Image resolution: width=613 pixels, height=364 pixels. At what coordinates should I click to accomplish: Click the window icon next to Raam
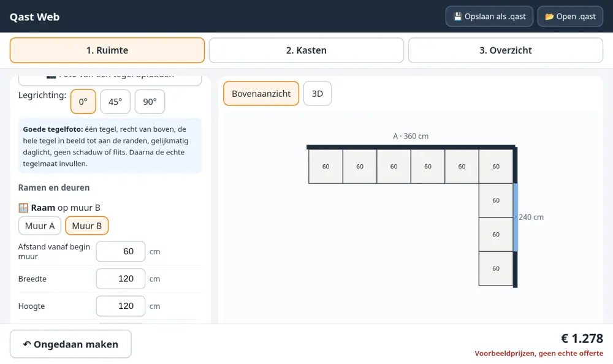pyautogui.click(x=23, y=208)
